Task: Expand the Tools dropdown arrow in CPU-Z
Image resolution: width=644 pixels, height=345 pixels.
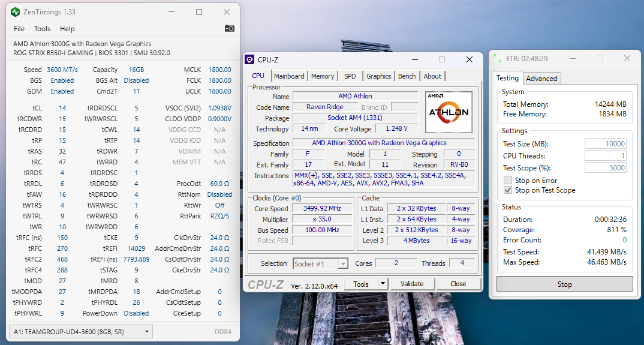Action: point(383,284)
